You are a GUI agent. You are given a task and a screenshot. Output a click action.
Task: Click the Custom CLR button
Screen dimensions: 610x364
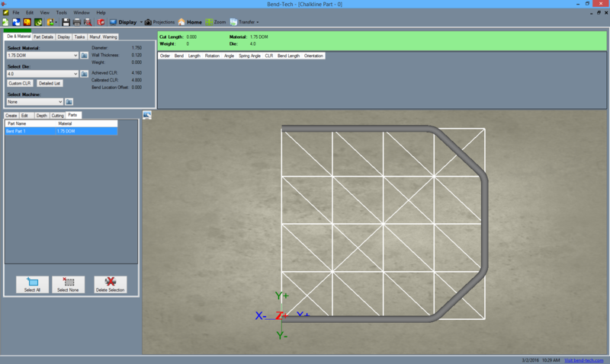coord(20,84)
